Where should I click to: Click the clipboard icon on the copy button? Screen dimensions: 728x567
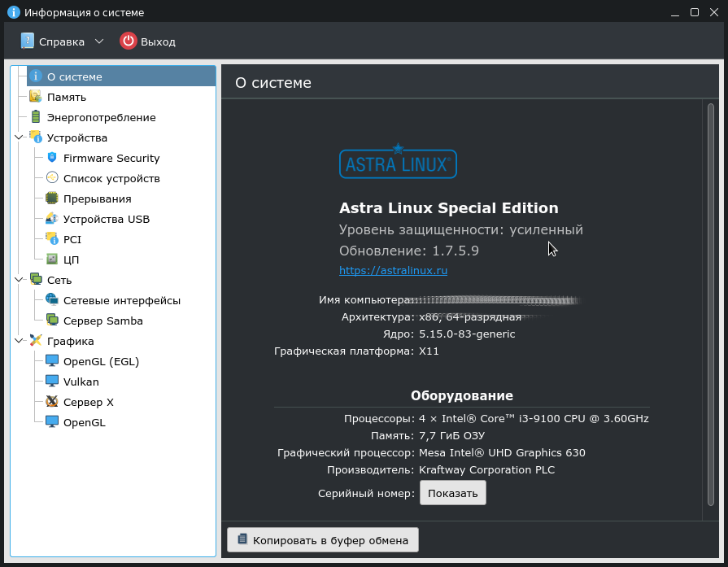pyautogui.click(x=242, y=539)
